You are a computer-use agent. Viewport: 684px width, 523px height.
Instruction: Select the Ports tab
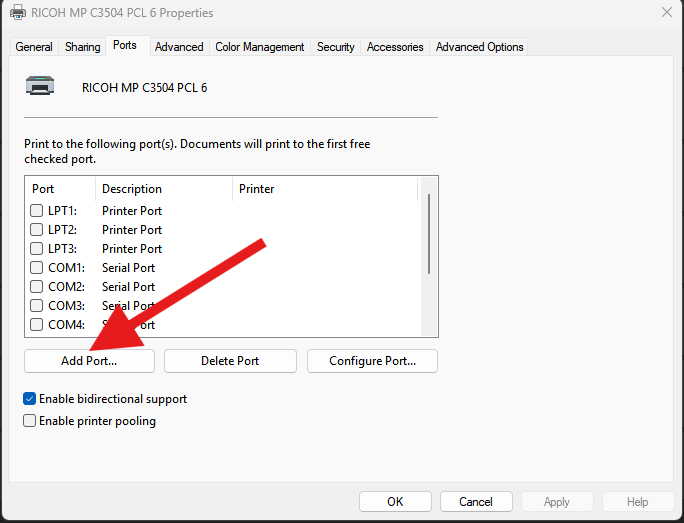pyautogui.click(x=125, y=45)
